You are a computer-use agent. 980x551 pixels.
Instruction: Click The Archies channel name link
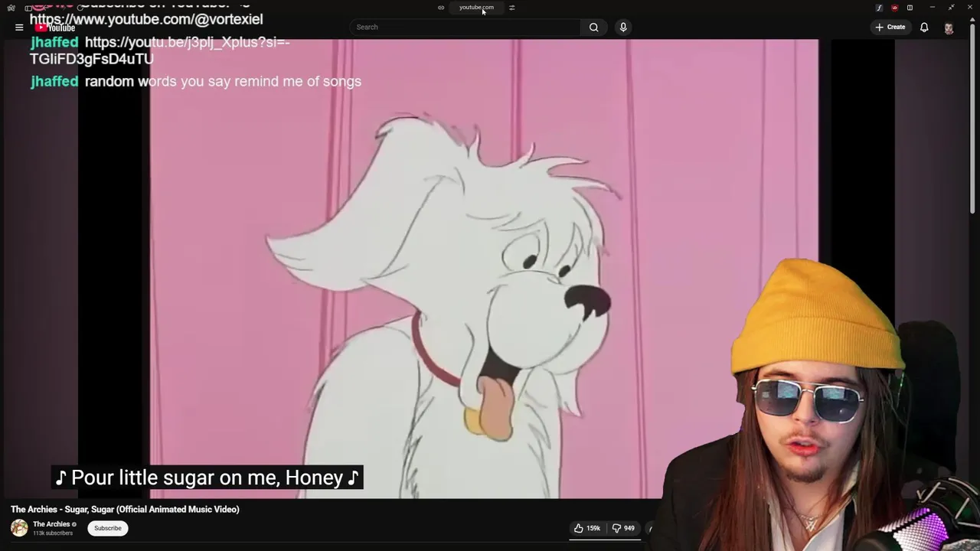[51, 524]
